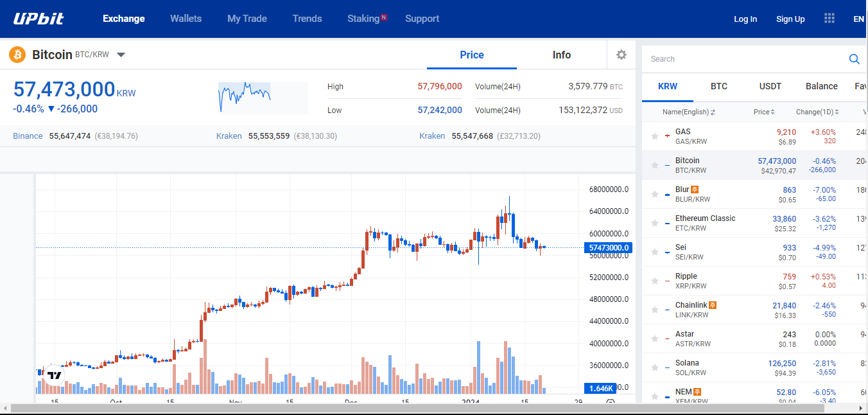Favorite Ethereum Classic with its star
The image size is (868, 415).
coord(655,223)
